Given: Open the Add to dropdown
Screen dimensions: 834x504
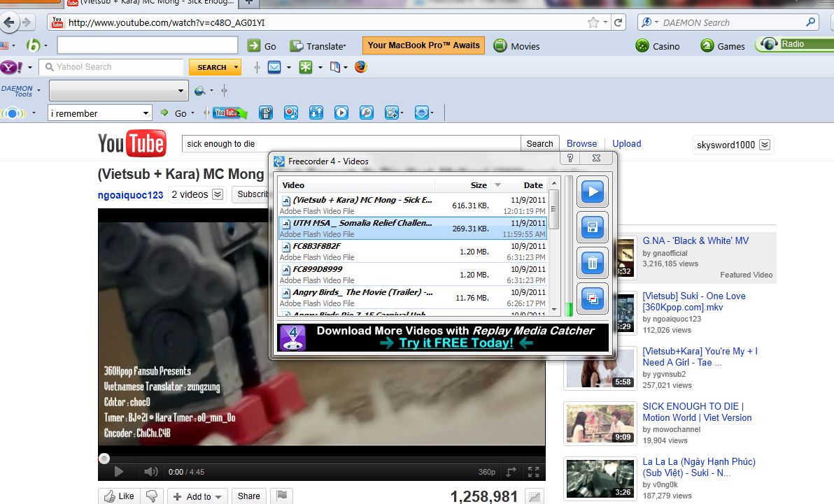Looking at the screenshot, I should pyautogui.click(x=198, y=496).
